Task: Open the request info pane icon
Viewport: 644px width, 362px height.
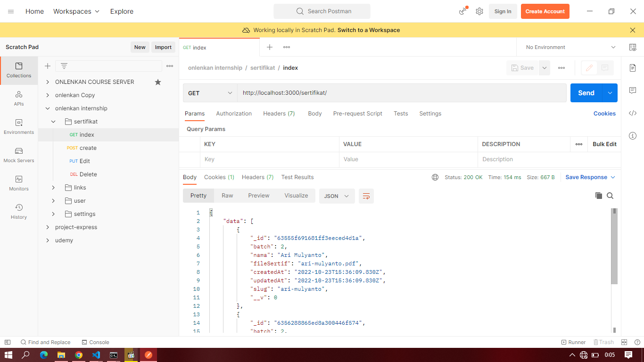Action: (633, 136)
